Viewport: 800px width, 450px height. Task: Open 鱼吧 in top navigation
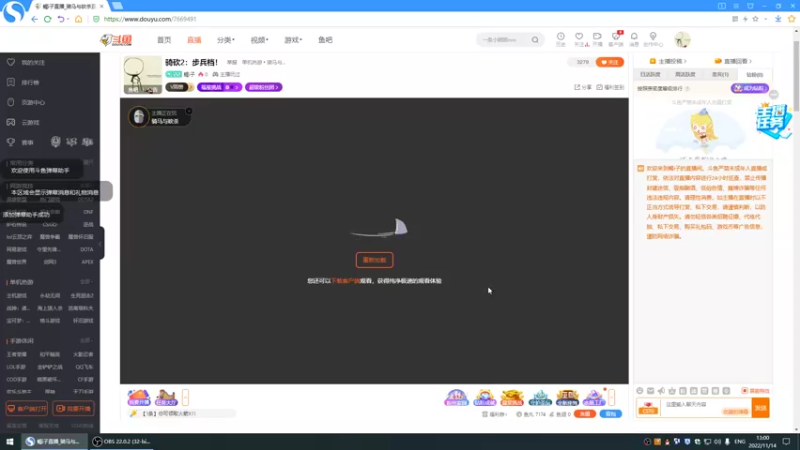click(325, 40)
